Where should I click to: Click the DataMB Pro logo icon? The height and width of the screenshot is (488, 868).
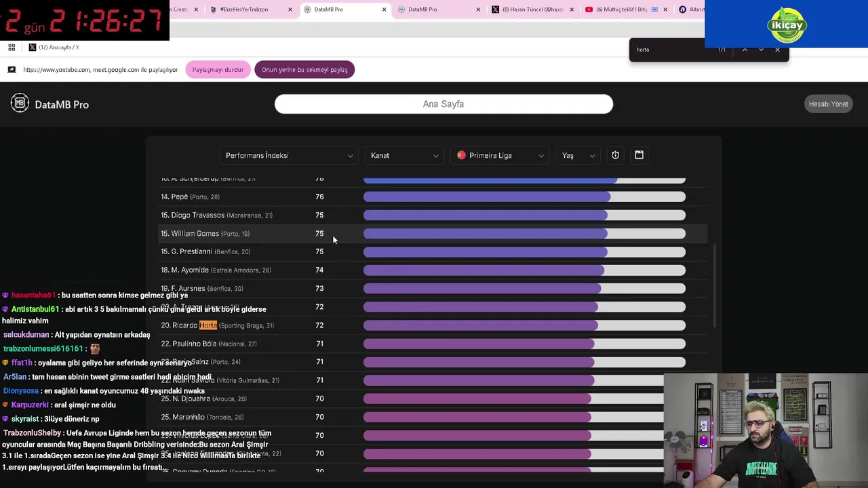click(20, 103)
